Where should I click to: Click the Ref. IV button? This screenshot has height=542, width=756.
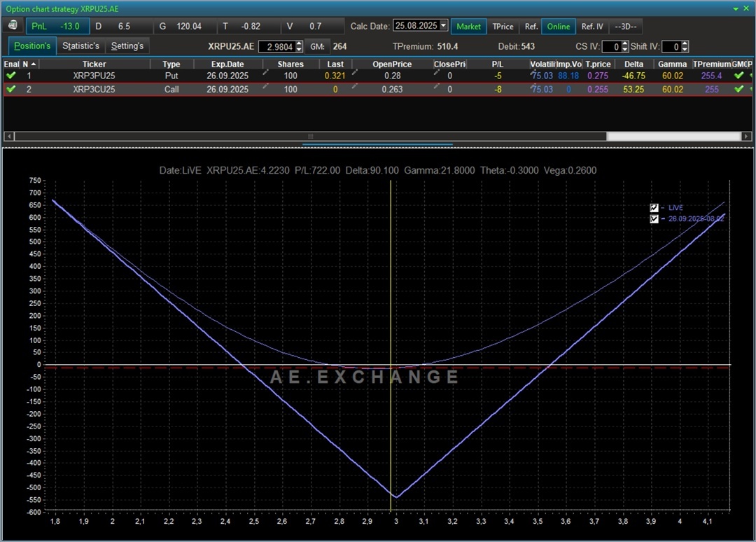(592, 27)
